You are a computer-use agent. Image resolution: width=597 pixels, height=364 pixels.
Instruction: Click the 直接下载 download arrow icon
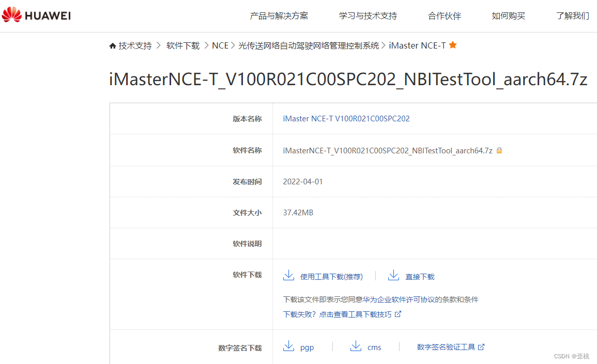pyautogui.click(x=393, y=275)
